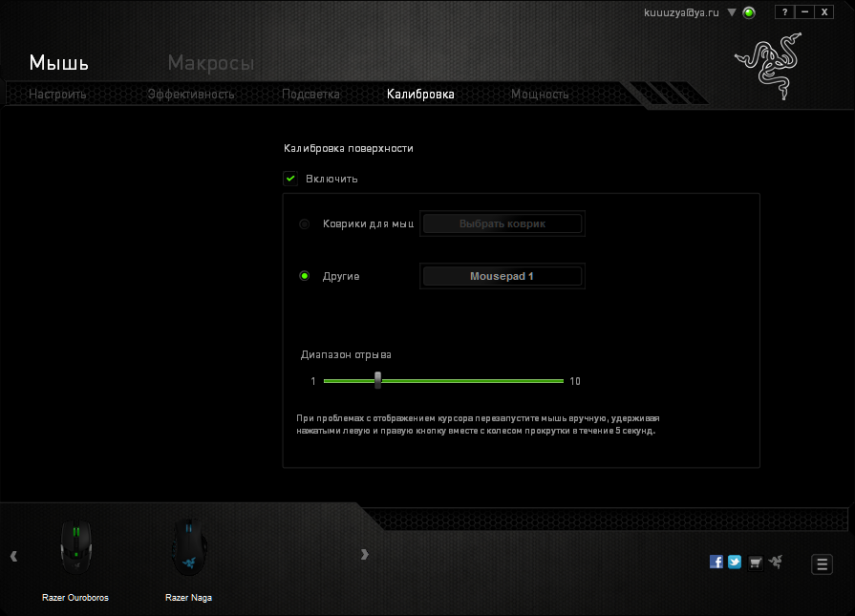855x616 pixels.
Task: Open the Facebook share icon
Action: [716, 562]
